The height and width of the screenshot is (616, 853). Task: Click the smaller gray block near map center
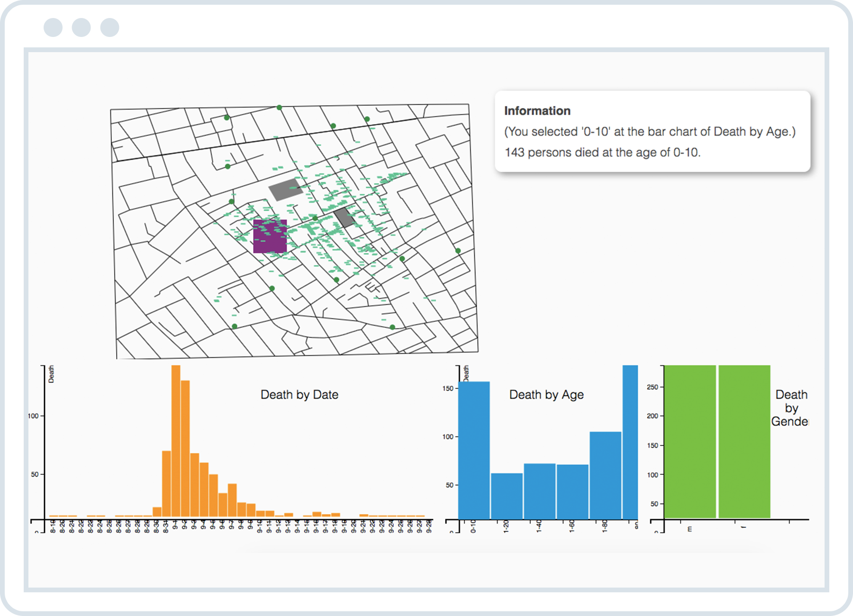coord(345,217)
